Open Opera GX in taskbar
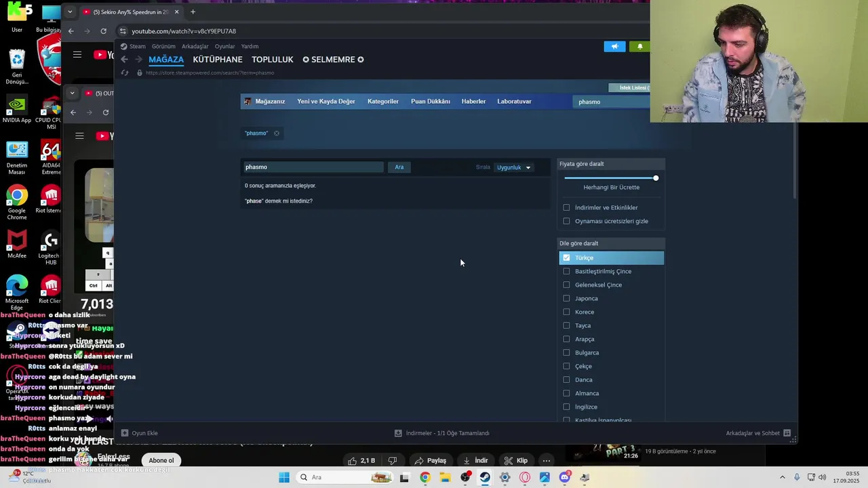868x488 pixels. (x=525, y=477)
